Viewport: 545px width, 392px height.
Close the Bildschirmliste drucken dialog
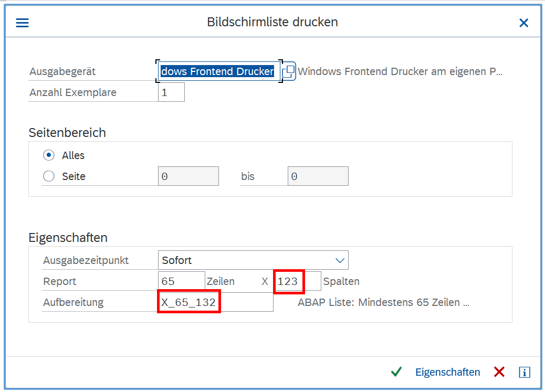pos(523,23)
